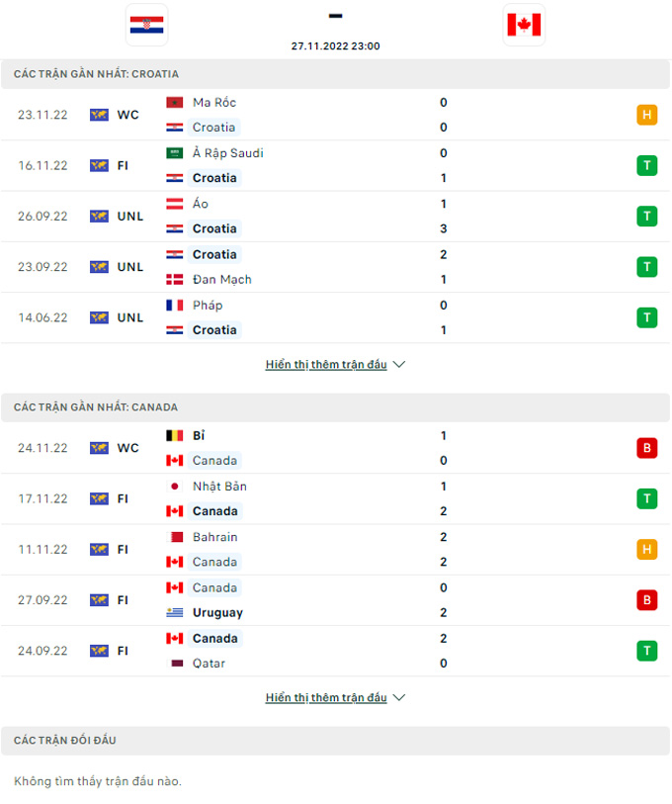Click the match date 27.11.2022 23:00
This screenshot has height=804, width=672.
tap(335, 45)
